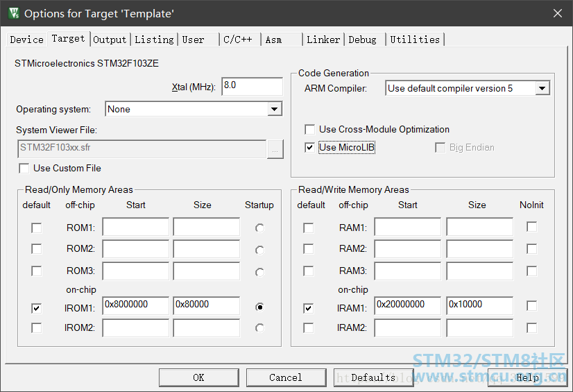Open the Output tab
Image resolution: width=573 pixels, height=392 pixels.
click(x=110, y=40)
